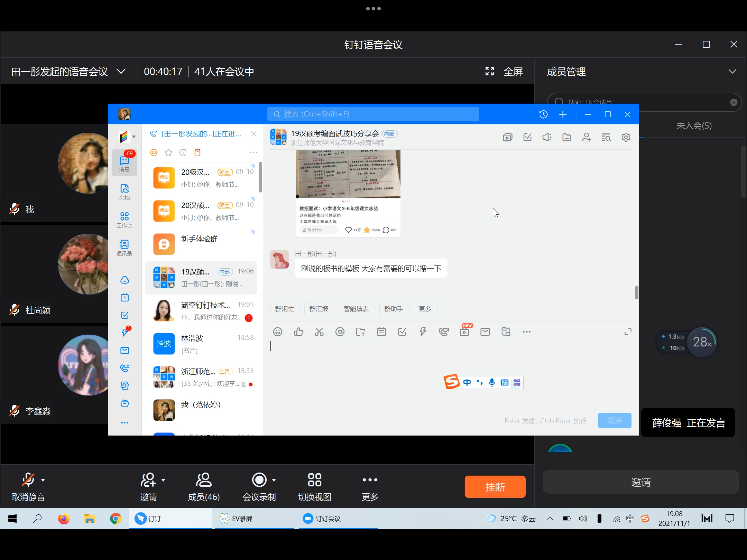Open group files folder icon
This screenshot has height=560, width=747.
[x=566, y=137]
